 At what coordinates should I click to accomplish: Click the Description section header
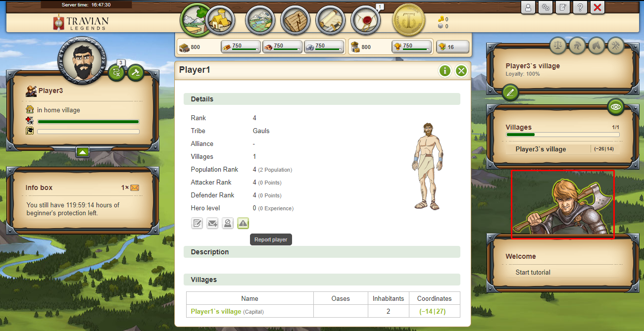point(322,252)
